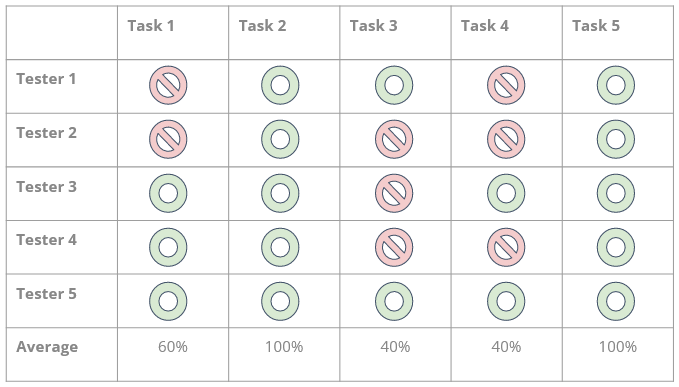Select the Average row label

coord(47,347)
